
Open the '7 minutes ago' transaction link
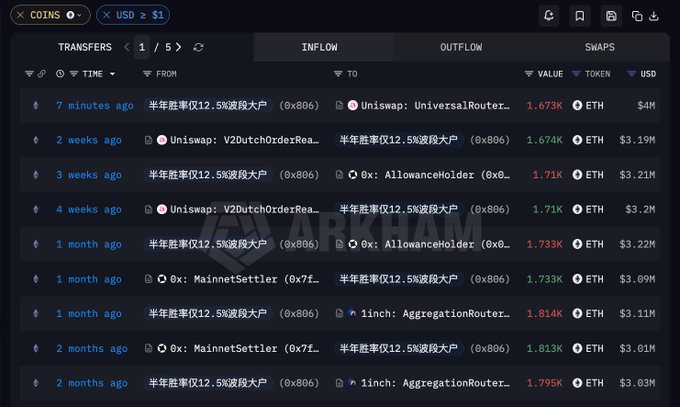coord(95,105)
